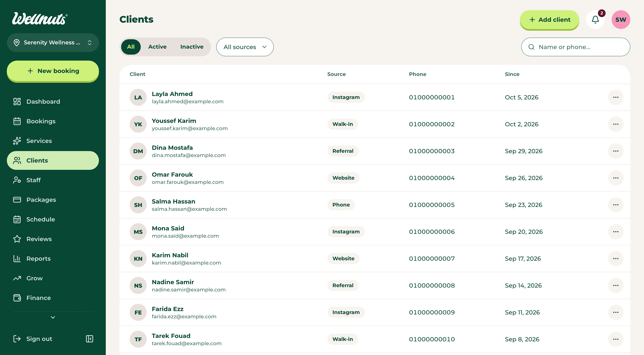
Task: Open the All sources dropdown
Action: coord(245,47)
